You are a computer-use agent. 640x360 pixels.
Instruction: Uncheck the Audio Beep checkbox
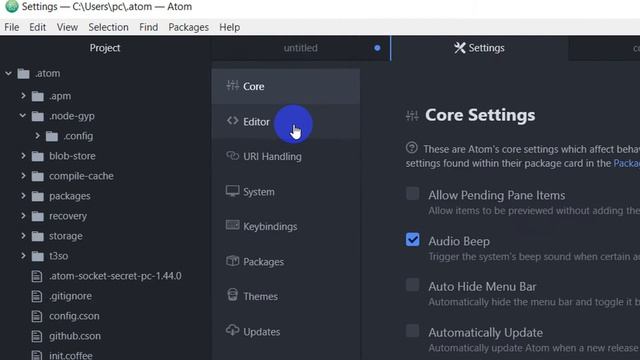click(x=413, y=240)
